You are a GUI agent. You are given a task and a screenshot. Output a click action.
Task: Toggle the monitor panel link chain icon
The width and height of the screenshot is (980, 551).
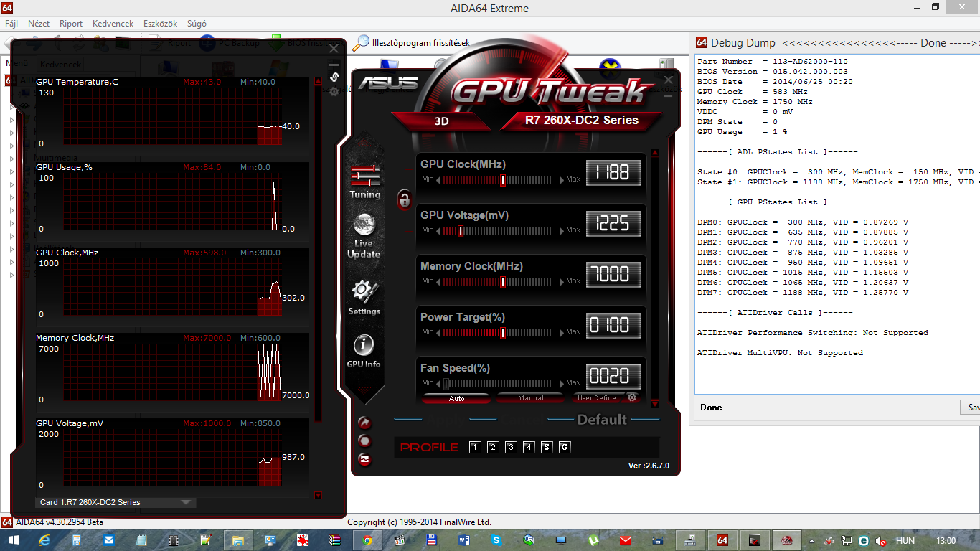pos(334,77)
